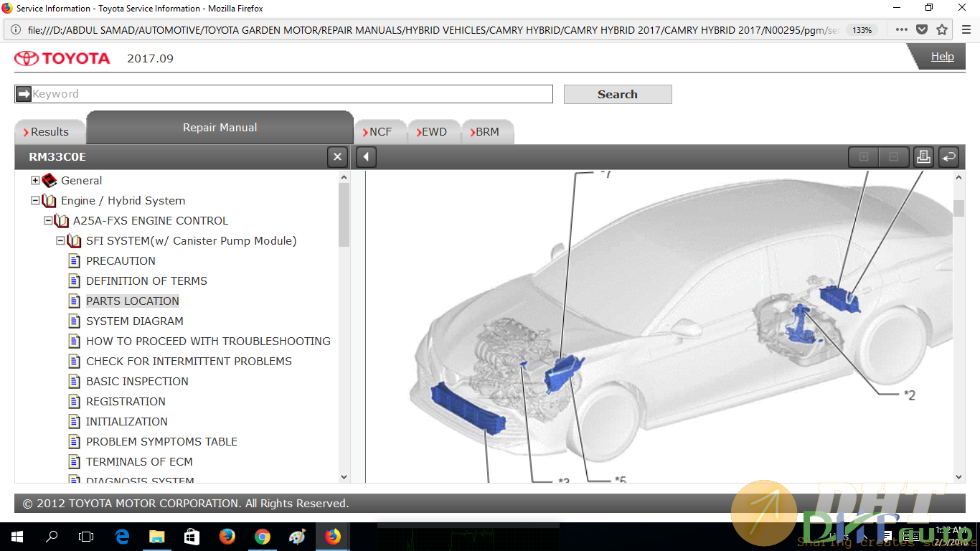Launch Google Chrome from the taskbar
This screenshot has width=980, height=551.
click(262, 537)
